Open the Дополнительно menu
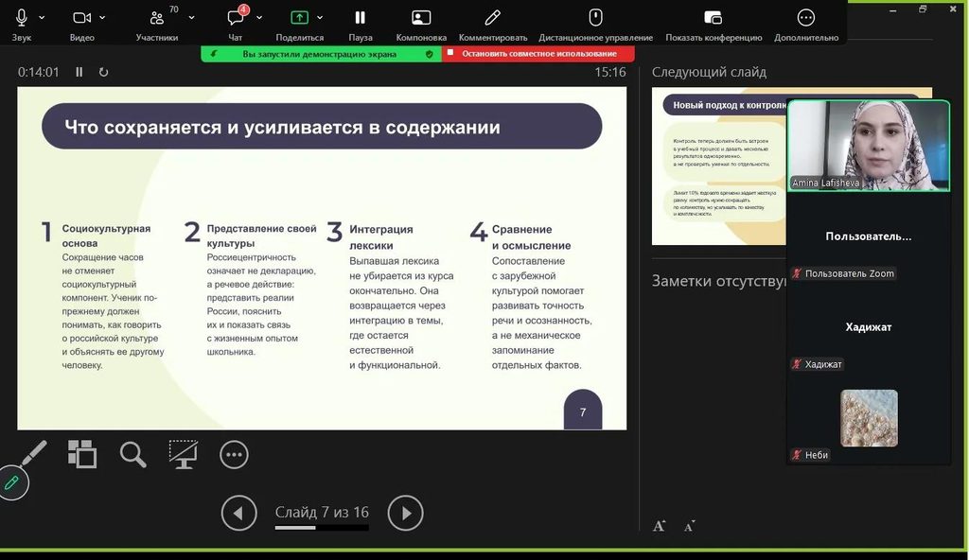 click(806, 18)
